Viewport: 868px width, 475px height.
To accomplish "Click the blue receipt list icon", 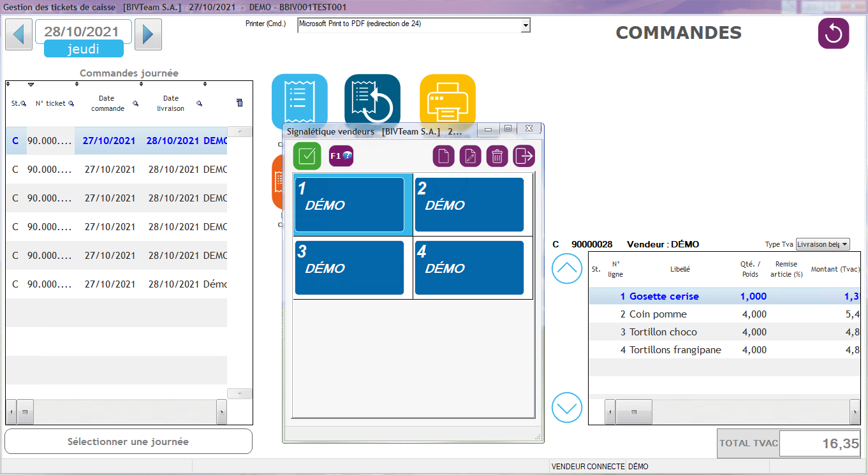I will [299, 101].
